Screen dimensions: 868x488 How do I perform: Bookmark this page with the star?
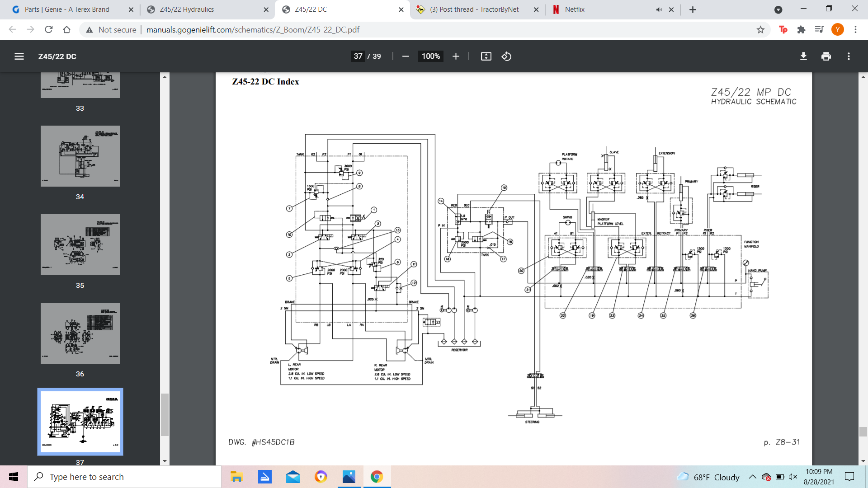[760, 29]
